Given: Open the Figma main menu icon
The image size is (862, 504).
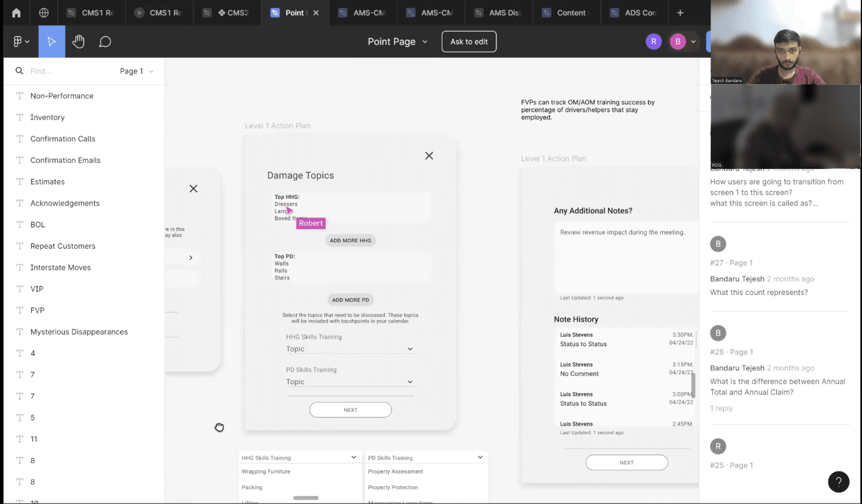Looking at the screenshot, I should pyautogui.click(x=21, y=41).
